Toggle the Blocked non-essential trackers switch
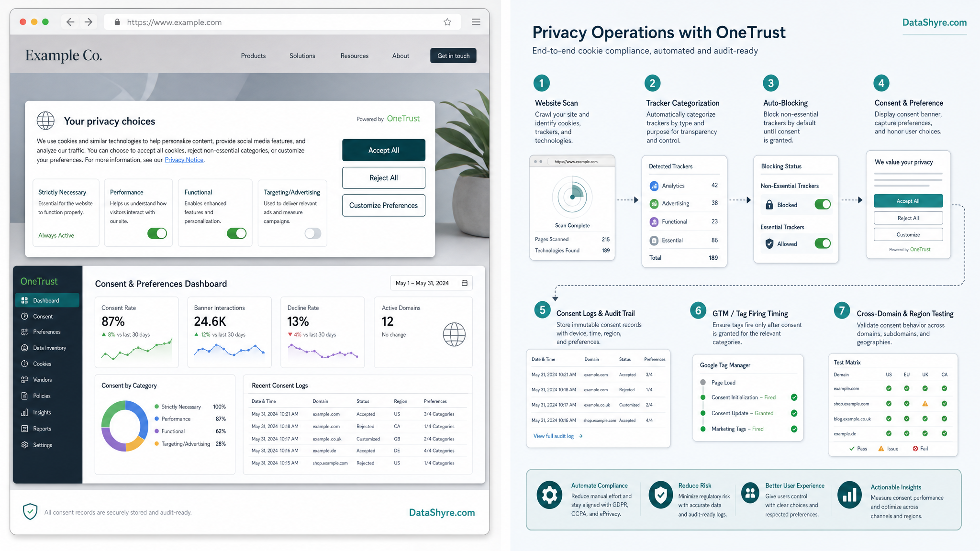980x551 pixels. click(823, 205)
